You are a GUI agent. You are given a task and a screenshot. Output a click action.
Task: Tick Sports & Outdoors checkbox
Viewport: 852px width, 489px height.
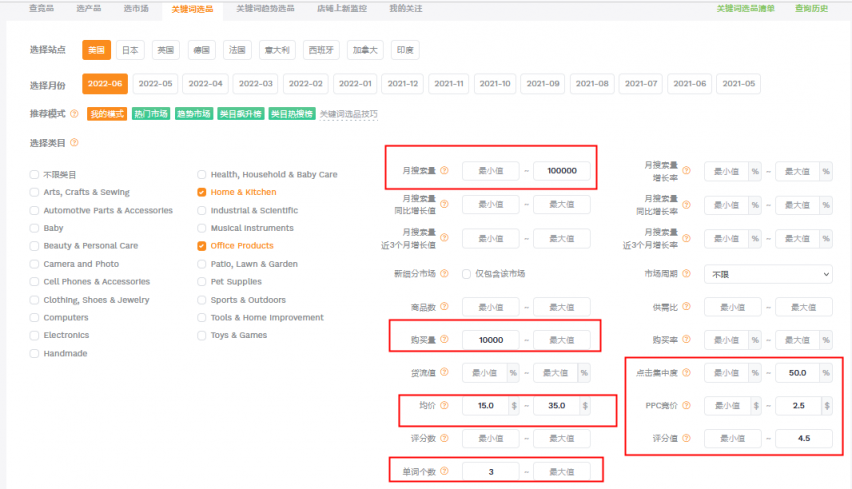(x=202, y=300)
